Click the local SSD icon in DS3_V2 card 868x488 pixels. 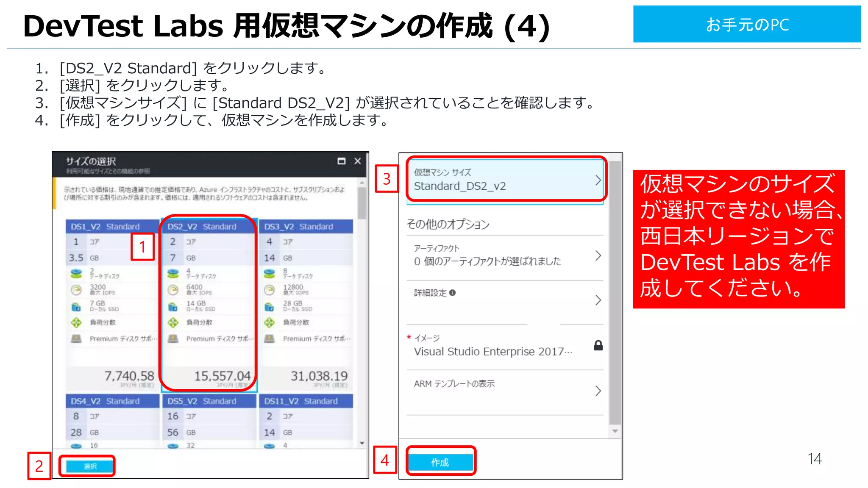[270, 306]
